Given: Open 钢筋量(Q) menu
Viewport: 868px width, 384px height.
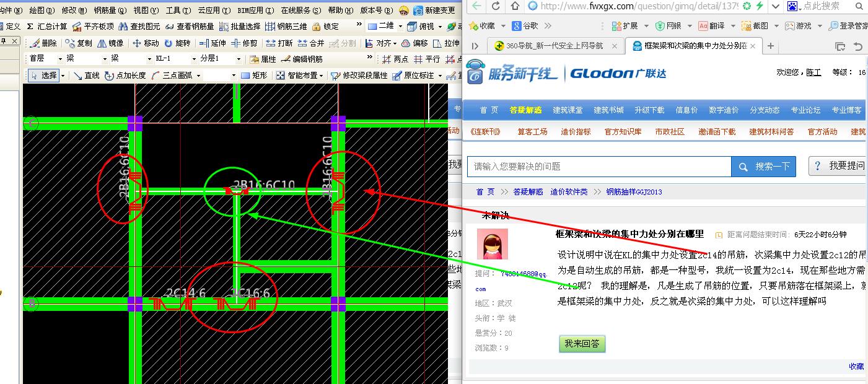Looking at the screenshot, I should click(110, 11).
